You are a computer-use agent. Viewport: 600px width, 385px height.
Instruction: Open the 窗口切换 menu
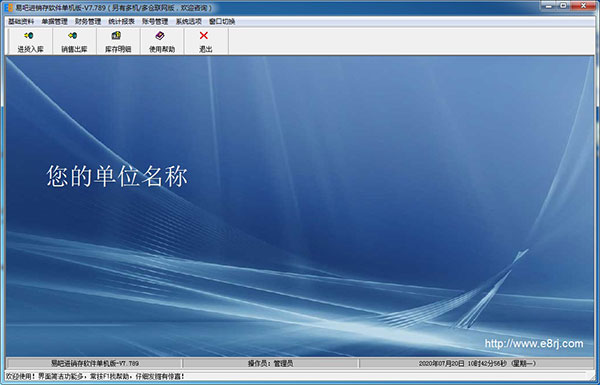pyautogui.click(x=222, y=21)
